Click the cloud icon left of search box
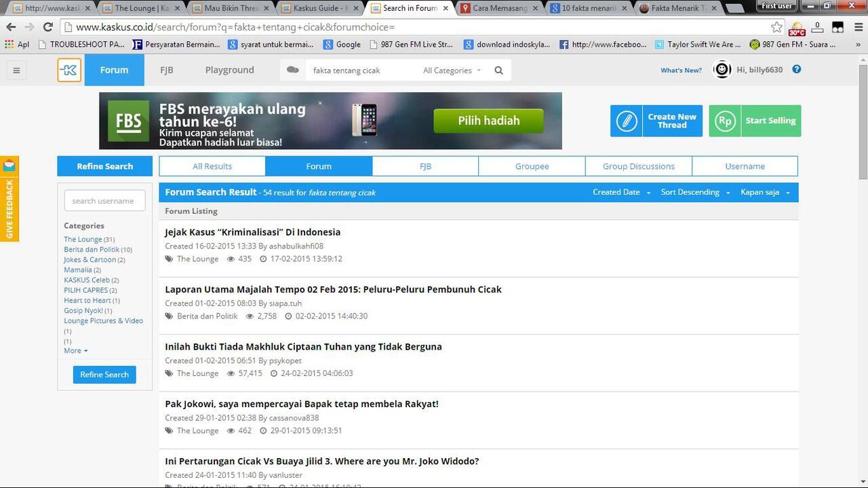Screen dimensions: 868x488 (x=293, y=70)
